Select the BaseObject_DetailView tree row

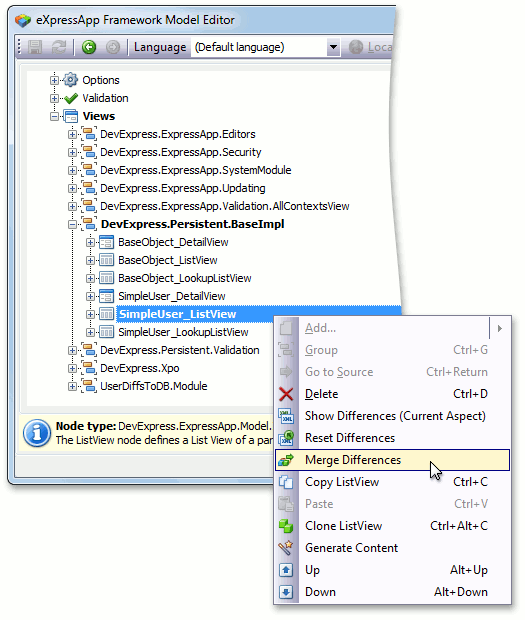pos(173,242)
